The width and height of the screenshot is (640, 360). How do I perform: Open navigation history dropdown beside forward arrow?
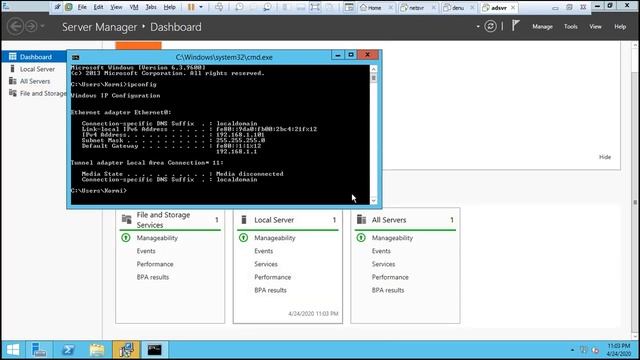[42, 27]
